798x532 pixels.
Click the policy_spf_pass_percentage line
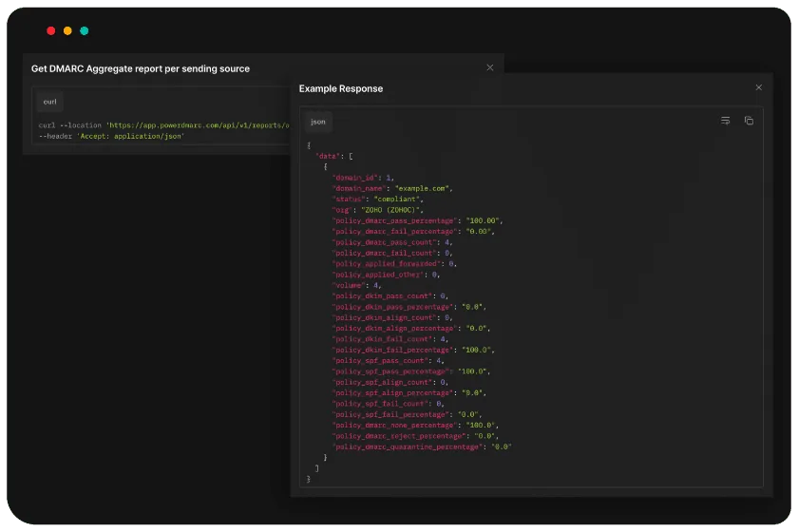(x=411, y=371)
